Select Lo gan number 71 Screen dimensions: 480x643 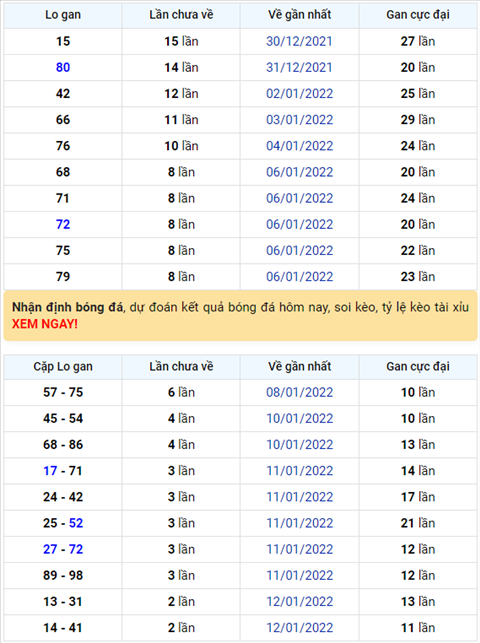tap(63, 198)
